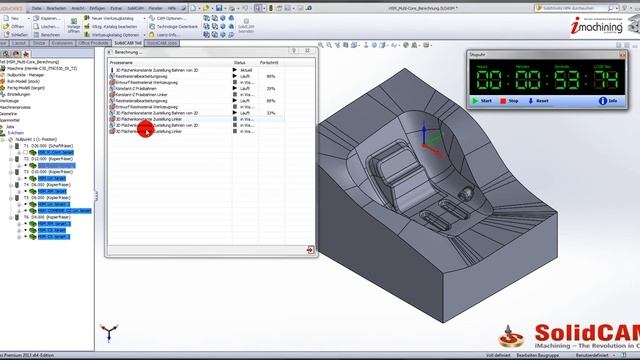Click the Save disk icon in top toolbar
This screenshot has width=640, height=360.
[x=219, y=8]
